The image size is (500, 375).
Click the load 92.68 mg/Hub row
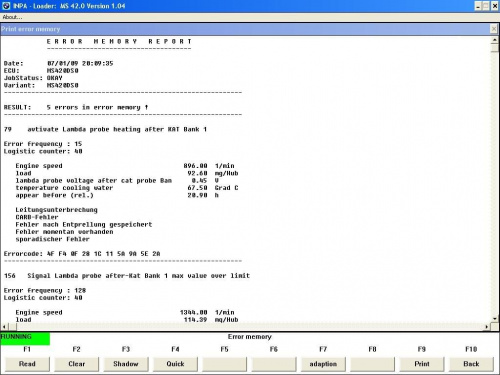point(127,173)
